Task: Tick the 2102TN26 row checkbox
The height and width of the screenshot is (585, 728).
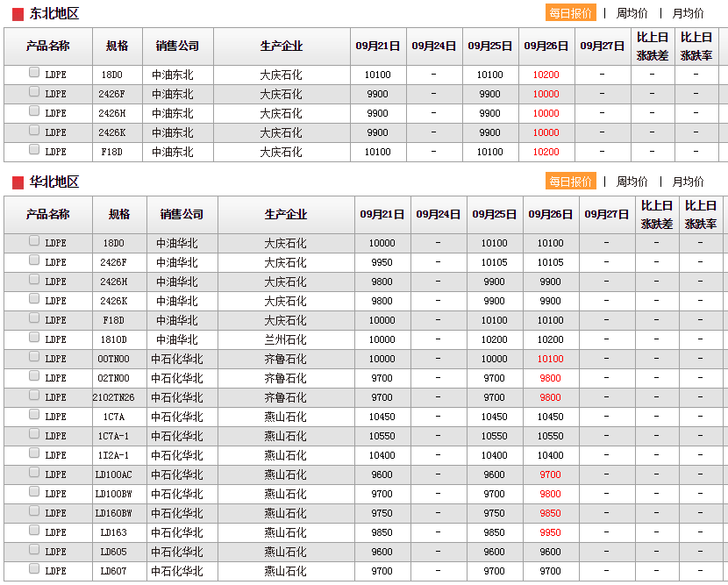Action: 34,396
